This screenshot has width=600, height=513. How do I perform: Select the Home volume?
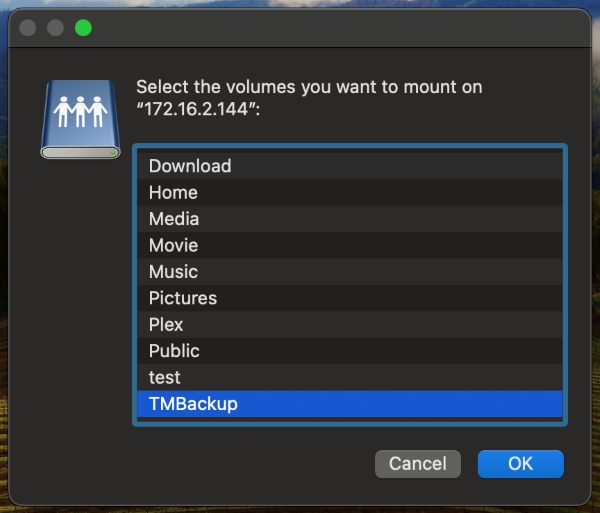[350, 192]
